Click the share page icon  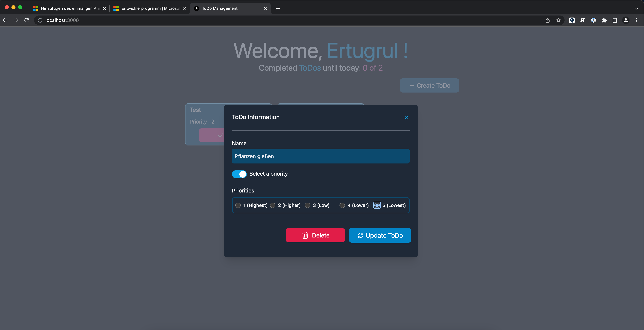548,20
